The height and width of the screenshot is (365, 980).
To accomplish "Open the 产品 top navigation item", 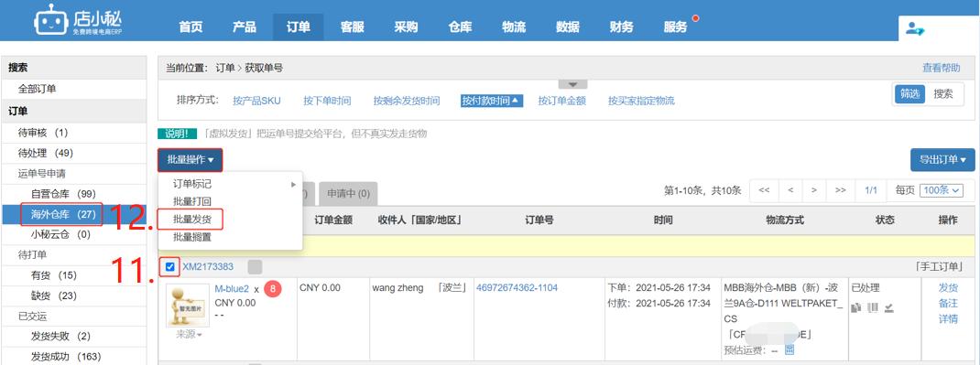I will pos(245,27).
